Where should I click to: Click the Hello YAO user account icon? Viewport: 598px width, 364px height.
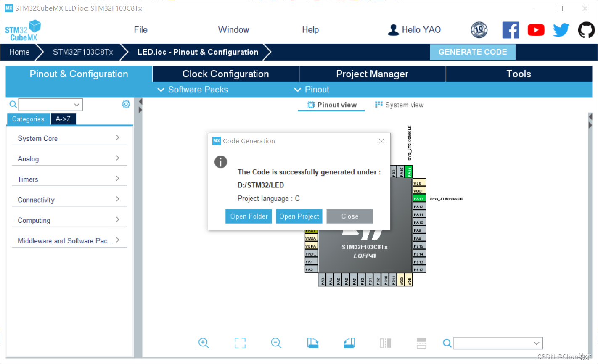tap(393, 30)
